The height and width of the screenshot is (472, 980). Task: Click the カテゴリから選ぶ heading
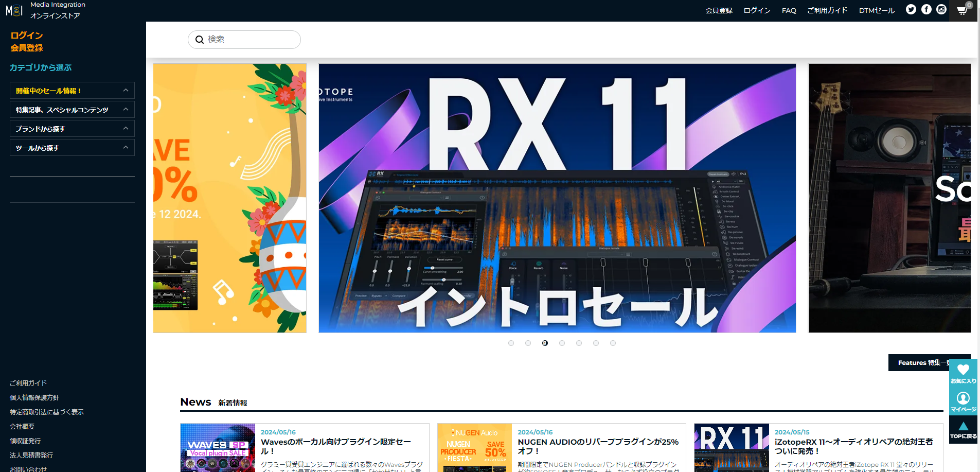[41, 67]
